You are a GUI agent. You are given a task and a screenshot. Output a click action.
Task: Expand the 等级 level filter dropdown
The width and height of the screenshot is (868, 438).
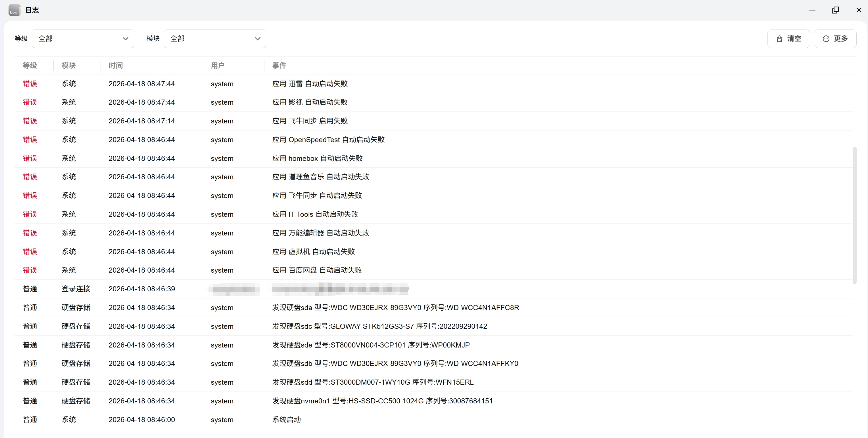click(83, 39)
